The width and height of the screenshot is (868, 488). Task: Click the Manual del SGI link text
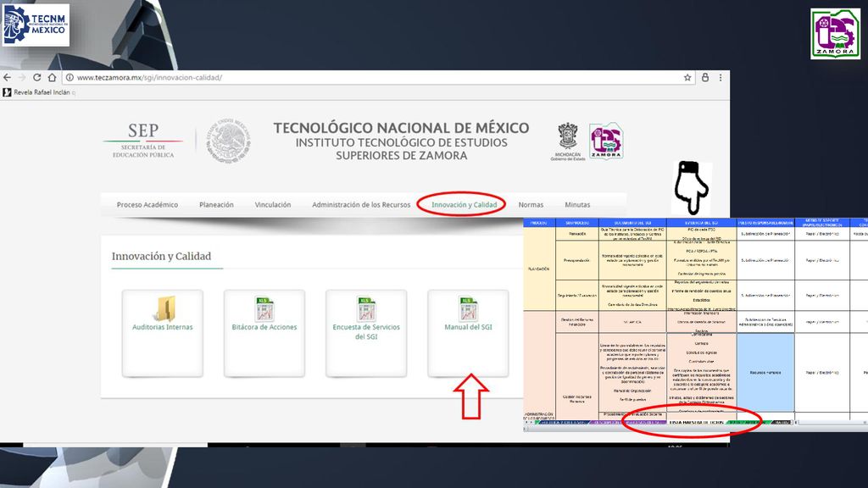coord(468,327)
